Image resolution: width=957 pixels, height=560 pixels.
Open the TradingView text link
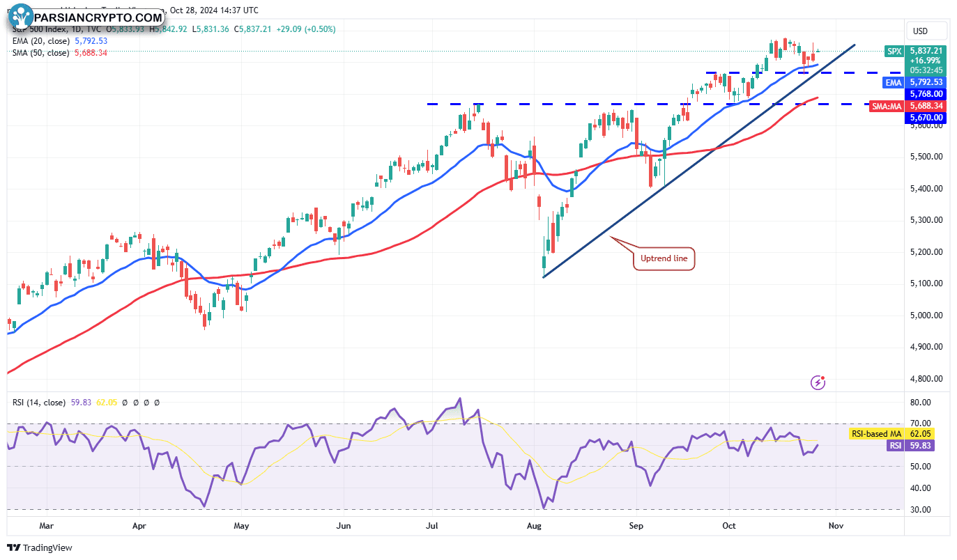pyautogui.click(x=47, y=548)
